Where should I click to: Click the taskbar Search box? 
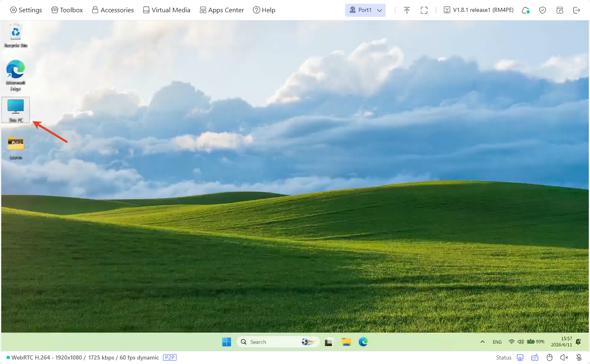click(x=278, y=342)
